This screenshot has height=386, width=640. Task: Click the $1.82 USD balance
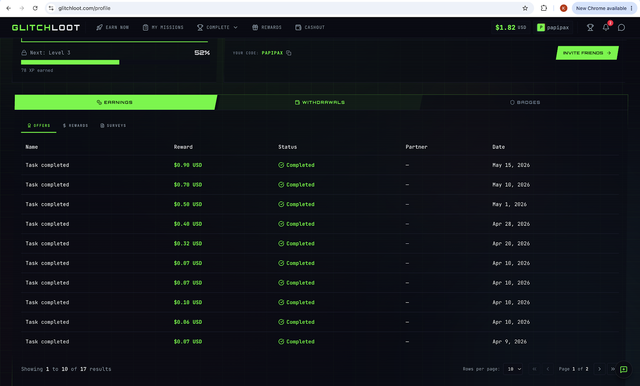(x=510, y=27)
